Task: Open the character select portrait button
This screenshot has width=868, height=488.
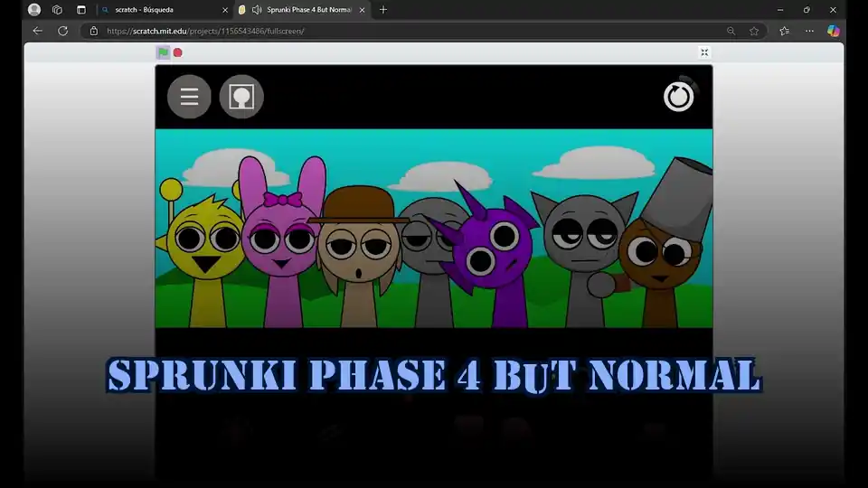Action: (x=241, y=97)
